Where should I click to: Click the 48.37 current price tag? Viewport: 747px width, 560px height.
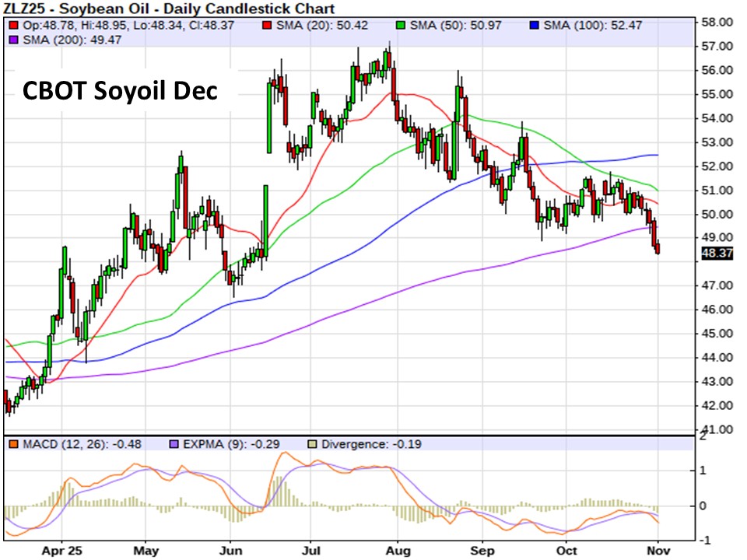pyautogui.click(x=714, y=253)
